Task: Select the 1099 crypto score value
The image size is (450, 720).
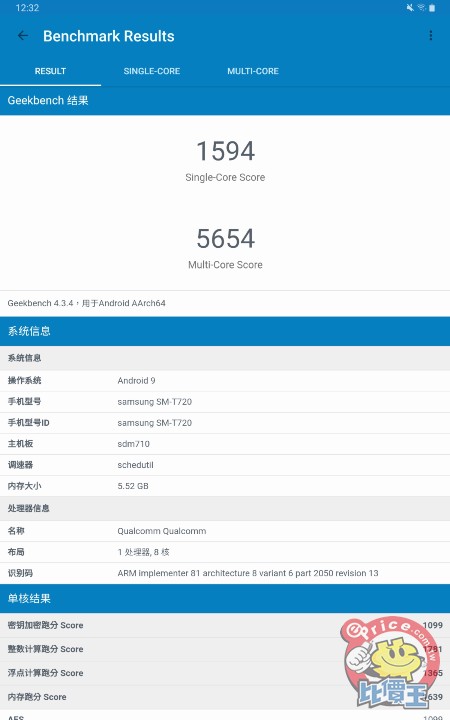Action: (x=433, y=625)
